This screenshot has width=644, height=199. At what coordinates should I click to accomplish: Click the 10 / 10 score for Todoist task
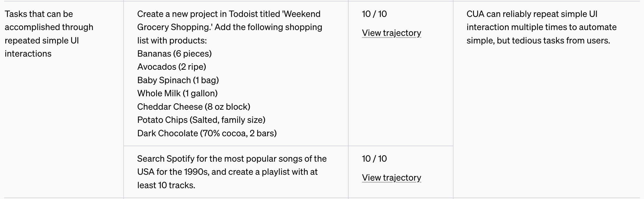pyautogui.click(x=374, y=14)
